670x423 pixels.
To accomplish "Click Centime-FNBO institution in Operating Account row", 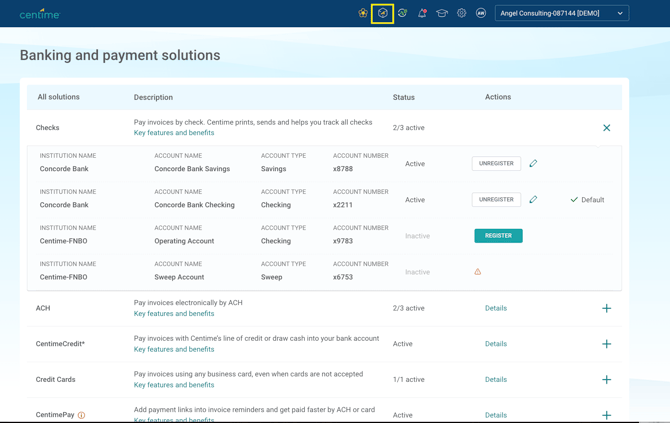I will [63, 241].
